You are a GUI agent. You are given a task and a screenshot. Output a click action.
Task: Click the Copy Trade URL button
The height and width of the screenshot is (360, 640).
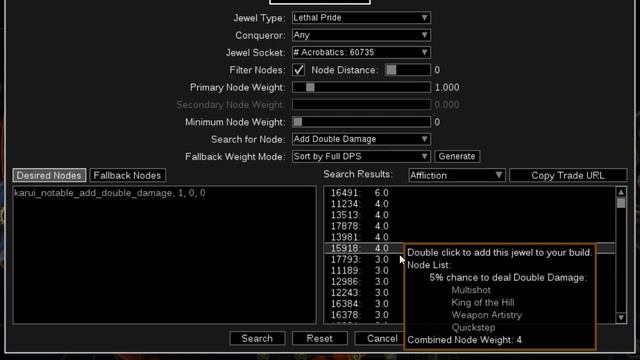[568, 175]
